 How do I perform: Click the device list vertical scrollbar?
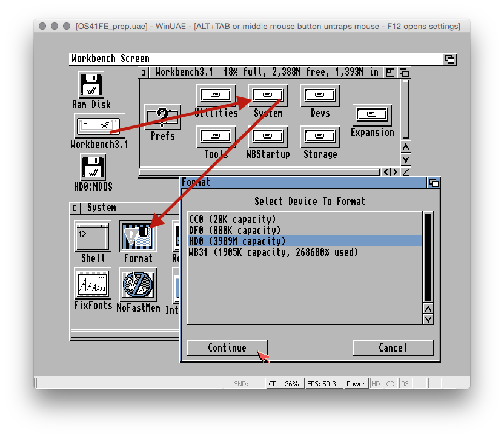(x=428, y=257)
